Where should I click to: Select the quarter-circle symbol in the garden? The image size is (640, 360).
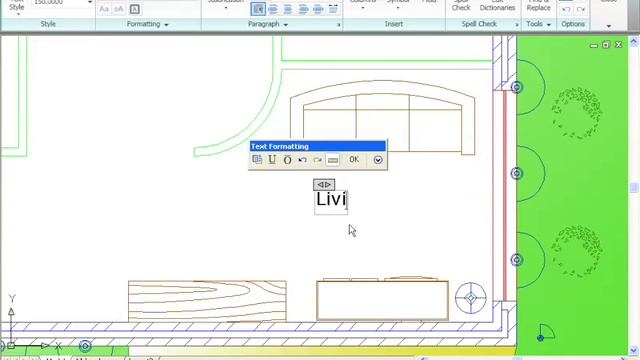[x=546, y=332]
